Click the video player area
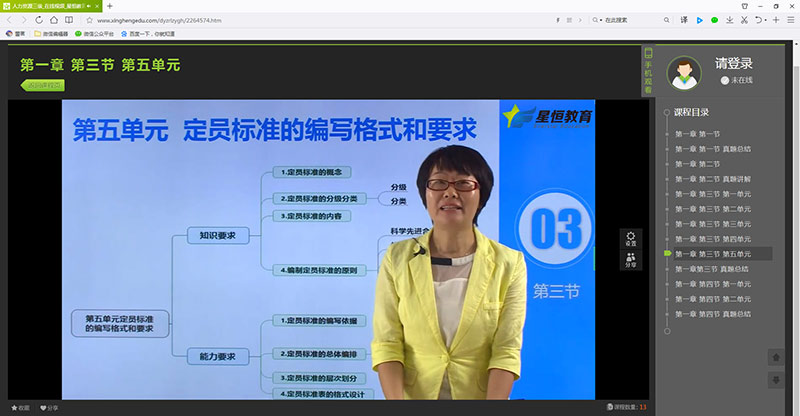The image size is (800, 416). click(x=328, y=249)
